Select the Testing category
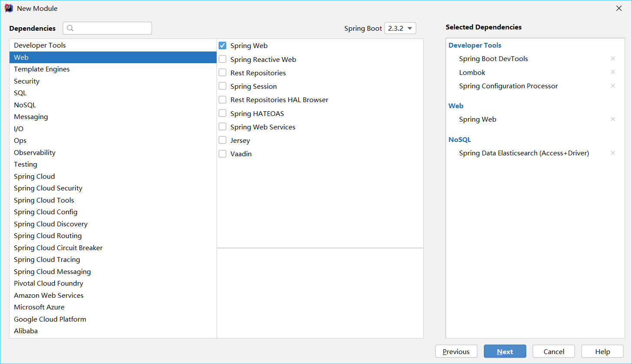632x364 pixels. (113, 164)
